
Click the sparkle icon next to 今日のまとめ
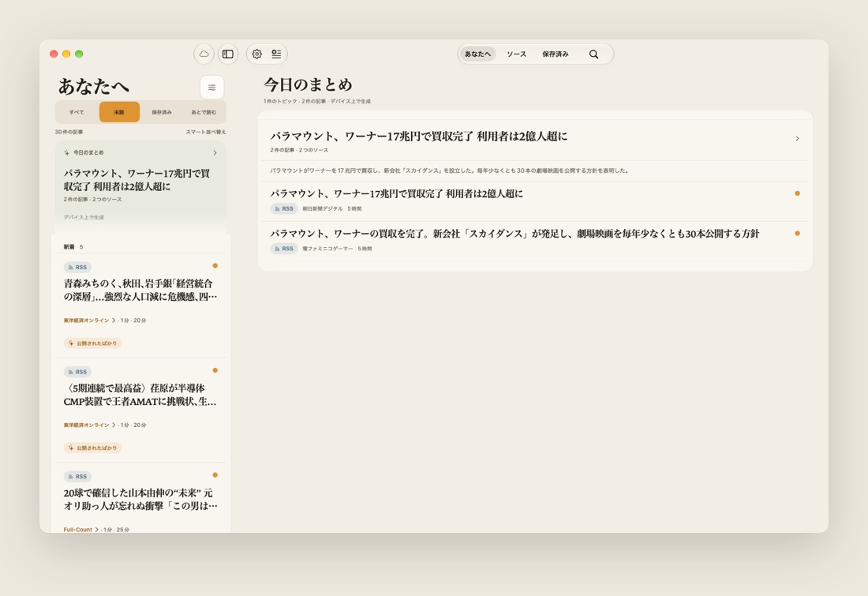(x=67, y=152)
